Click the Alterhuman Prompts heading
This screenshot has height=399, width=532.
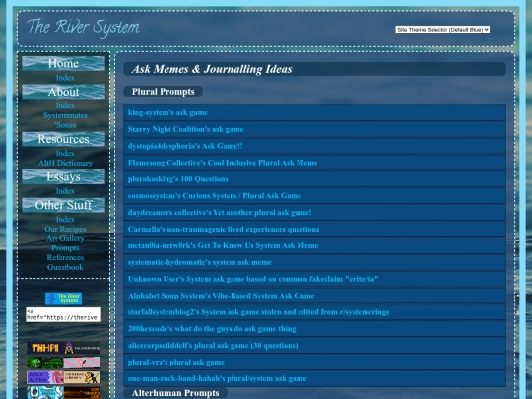pyautogui.click(x=175, y=393)
